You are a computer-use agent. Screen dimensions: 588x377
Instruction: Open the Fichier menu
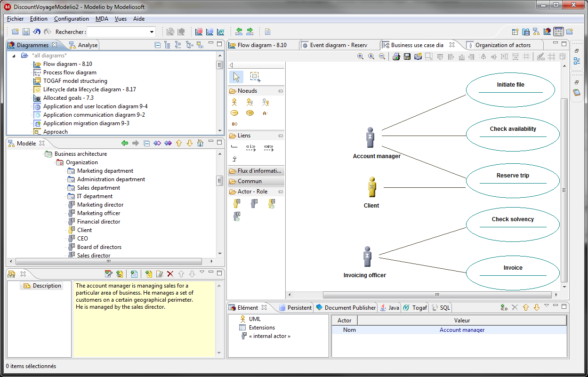click(x=16, y=19)
